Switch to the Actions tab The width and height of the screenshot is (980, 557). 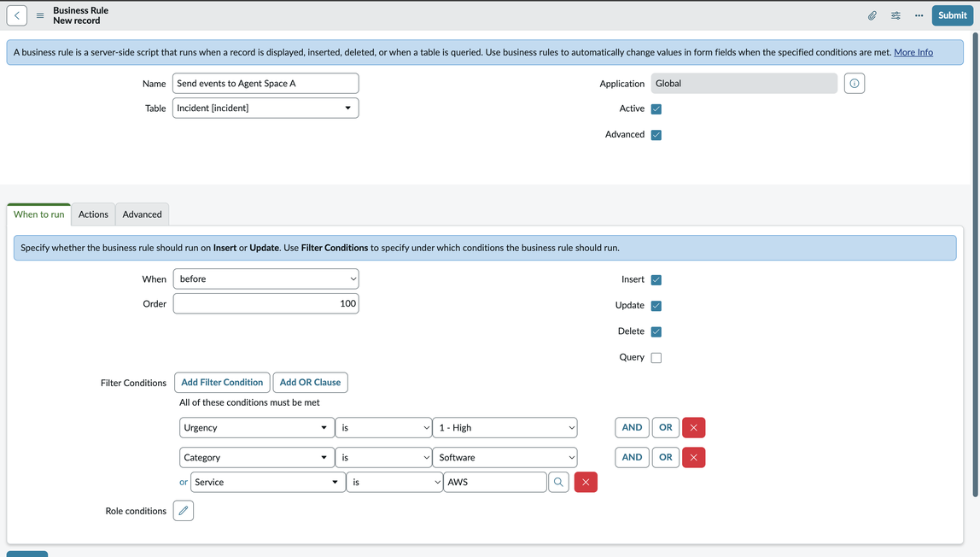tap(93, 214)
